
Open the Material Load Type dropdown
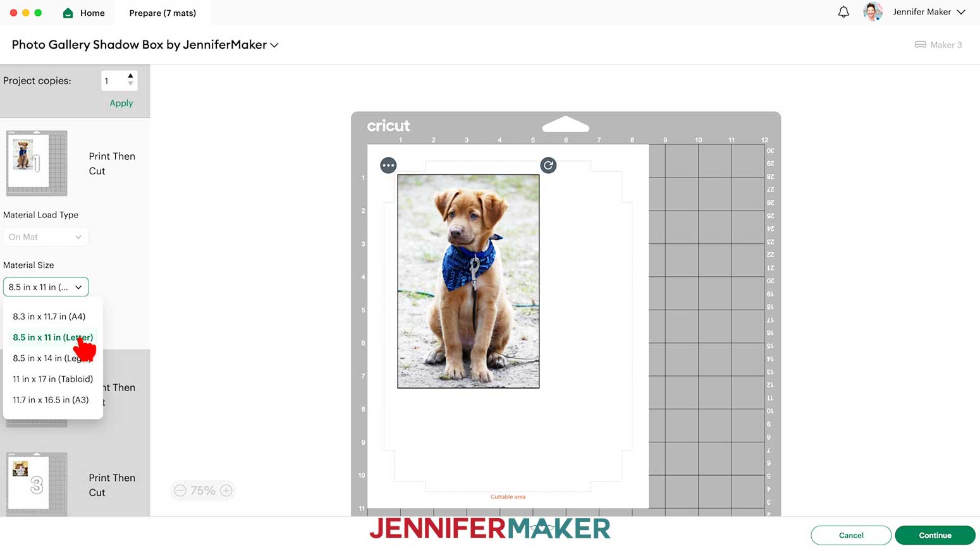click(x=46, y=237)
